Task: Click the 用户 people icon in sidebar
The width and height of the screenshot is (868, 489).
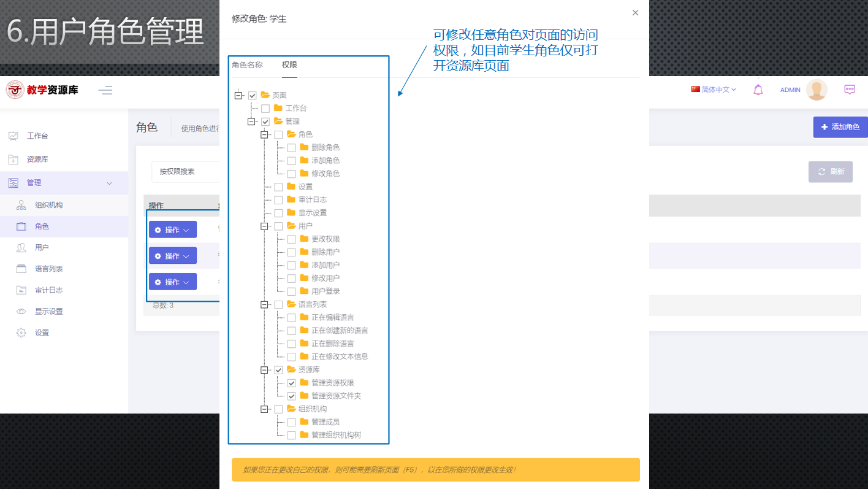Action: 21,248
